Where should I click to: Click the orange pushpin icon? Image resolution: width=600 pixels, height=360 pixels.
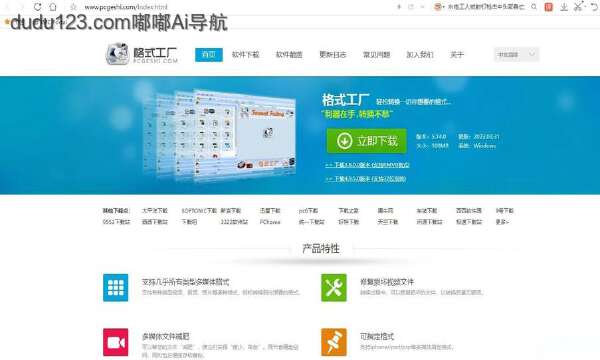coord(334,342)
